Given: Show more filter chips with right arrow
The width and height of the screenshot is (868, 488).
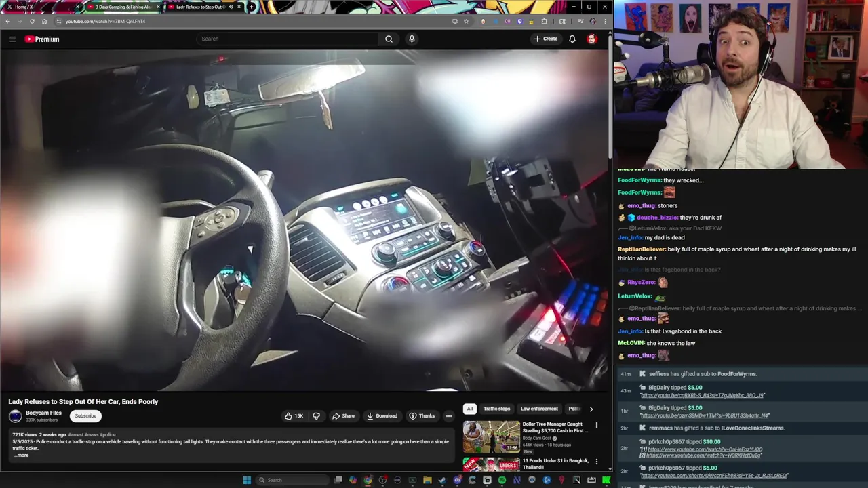Looking at the screenshot, I should coord(591,409).
